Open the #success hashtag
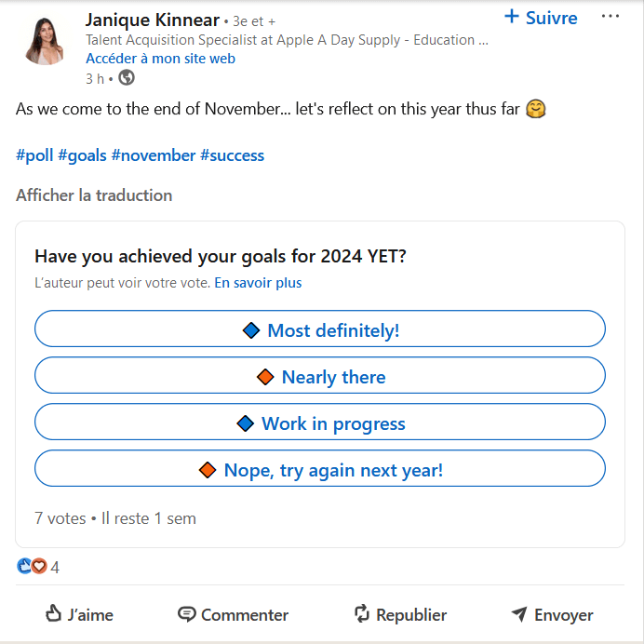This screenshot has height=644, width=644. pyautogui.click(x=232, y=155)
